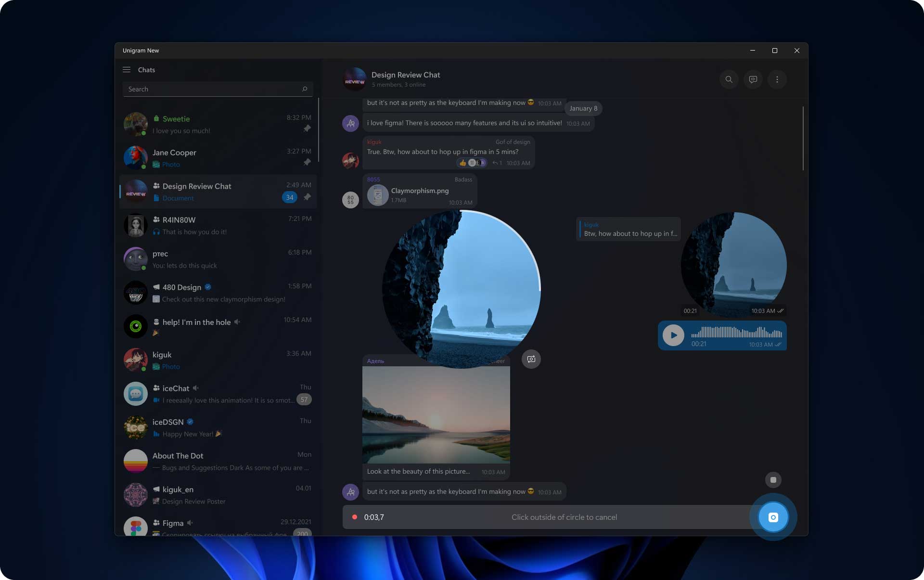Open the Claymorphism.png file attachment
The image size is (924, 580).
tap(420, 191)
